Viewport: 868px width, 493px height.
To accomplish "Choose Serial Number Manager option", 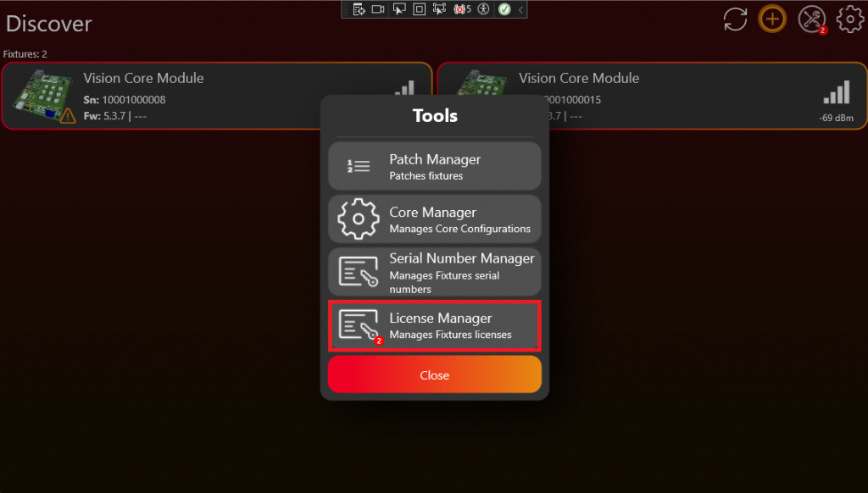I will pos(434,272).
